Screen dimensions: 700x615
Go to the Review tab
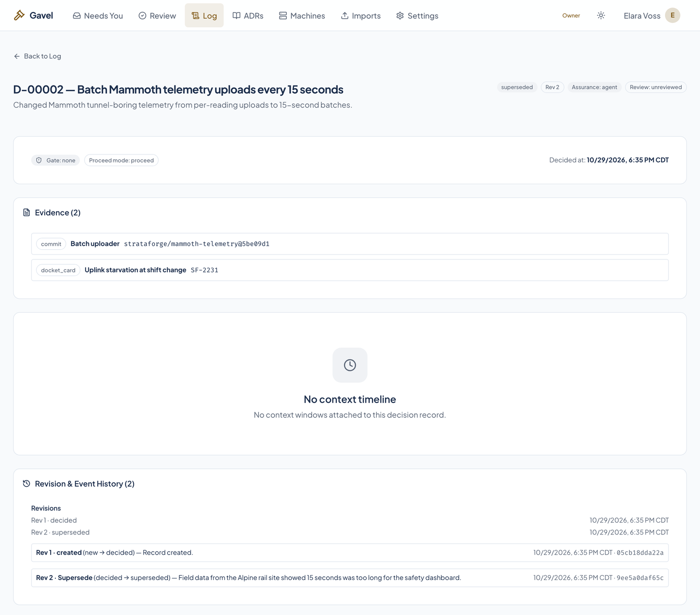click(x=157, y=16)
